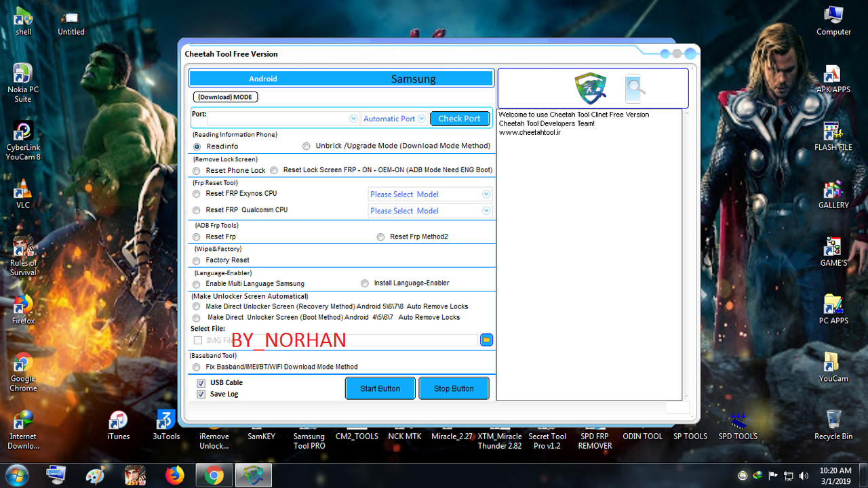Open Cheetah Tool taskbar button
868x488 pixels.
point(253,476)
